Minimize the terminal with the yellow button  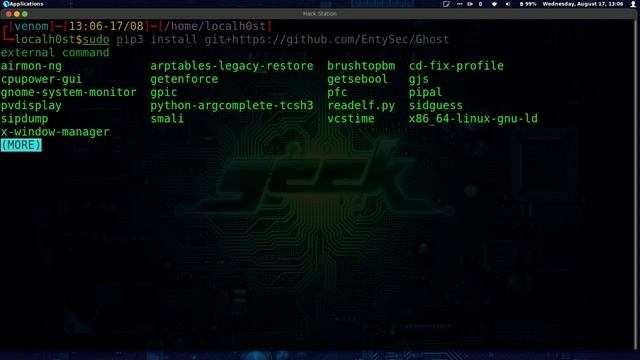click(x=17, y=14)
